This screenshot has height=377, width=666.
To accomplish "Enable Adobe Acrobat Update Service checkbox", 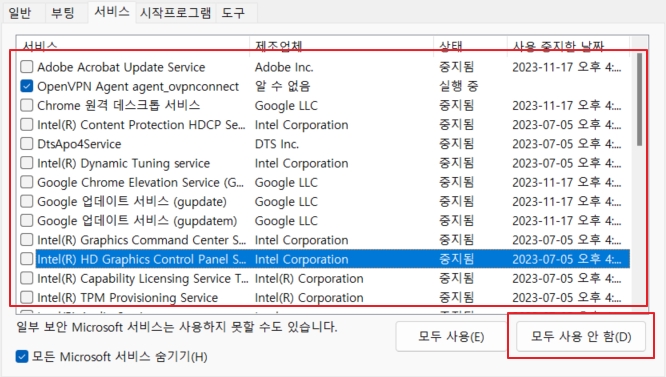I will tap(27, 67).
